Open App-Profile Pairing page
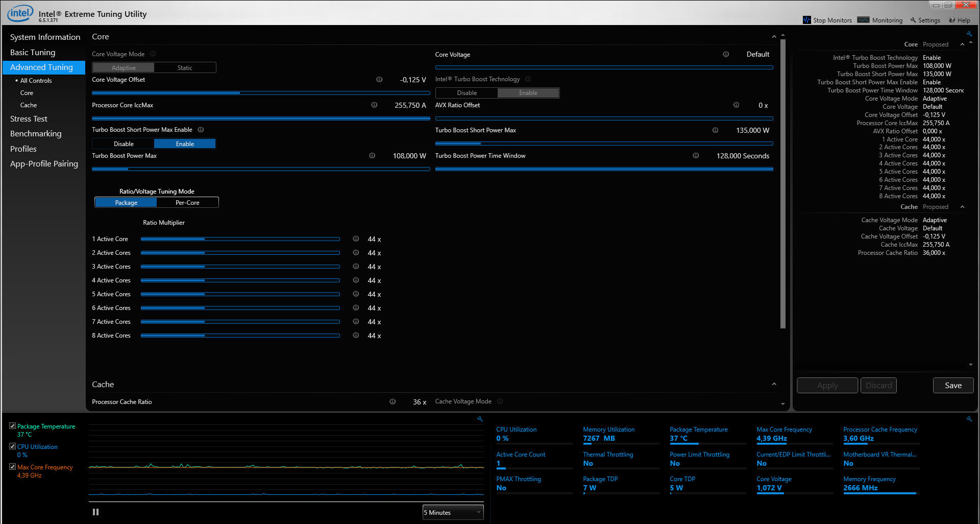The image size is (980, 524). pos(44,163)
